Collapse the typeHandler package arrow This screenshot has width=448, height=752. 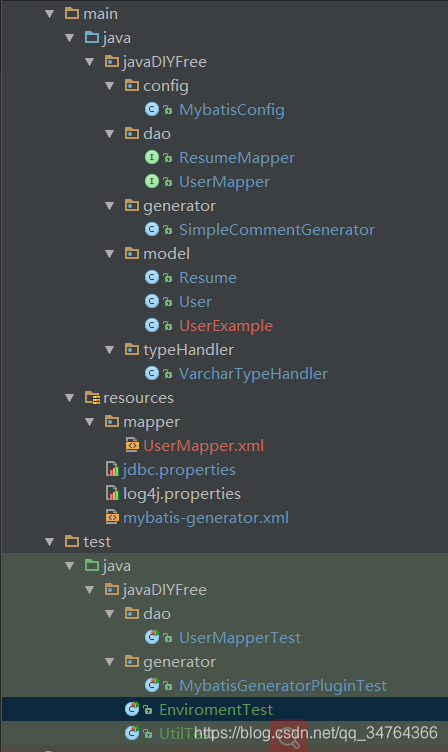coord(110,350)
